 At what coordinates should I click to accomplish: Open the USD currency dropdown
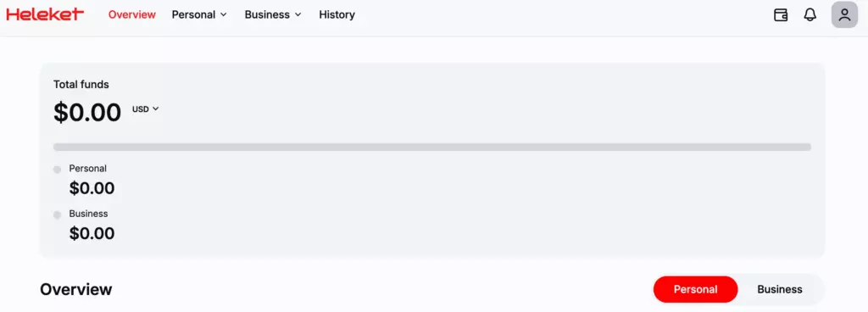[146, 109]
